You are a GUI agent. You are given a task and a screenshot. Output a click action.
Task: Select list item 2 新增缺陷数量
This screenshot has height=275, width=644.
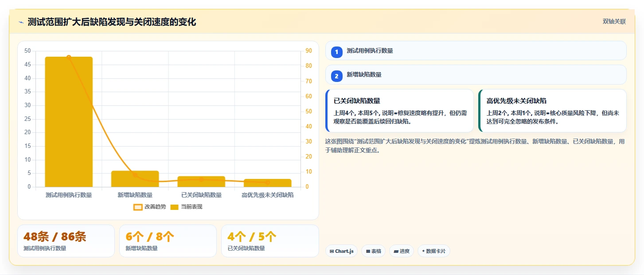tap(476, 75)
